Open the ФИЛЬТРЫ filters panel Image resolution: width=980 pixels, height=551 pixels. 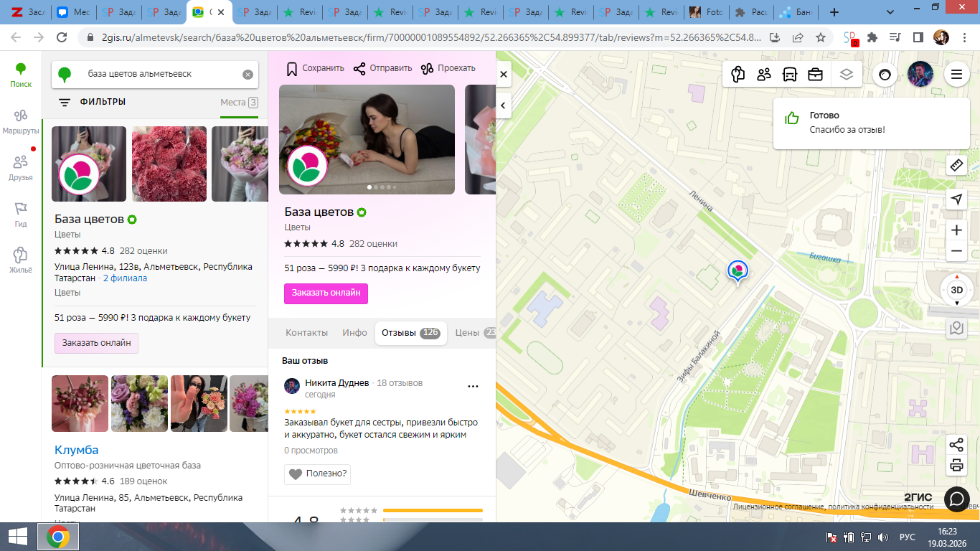[x=92, y=103]
